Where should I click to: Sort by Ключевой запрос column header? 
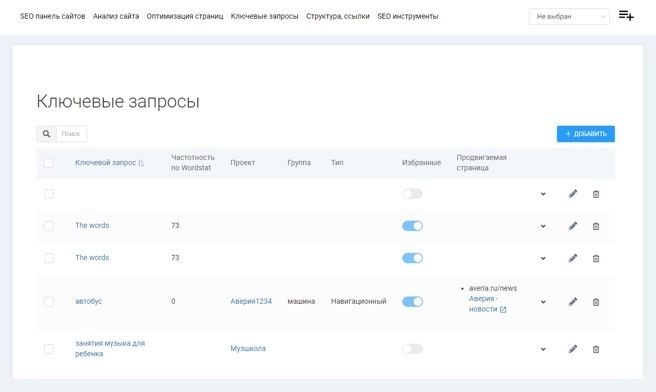pyautogui.click(x=105, y=163)
